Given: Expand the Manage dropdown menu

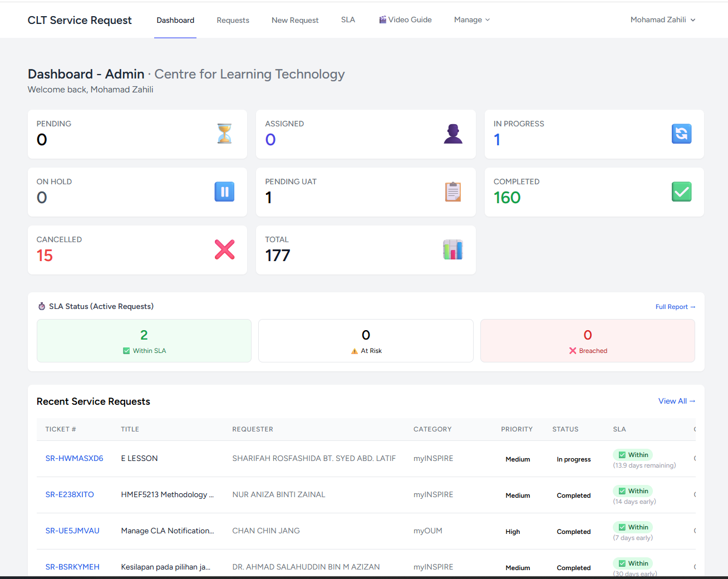Looking at the screenshot, I should pyautogui.click(x=472, y=19).
